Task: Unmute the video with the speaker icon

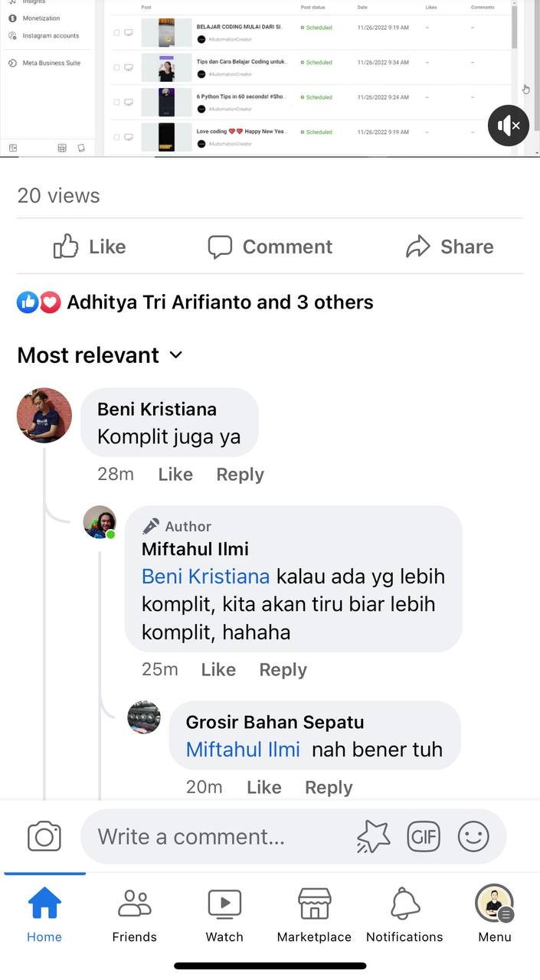Action: coord(509,125)
